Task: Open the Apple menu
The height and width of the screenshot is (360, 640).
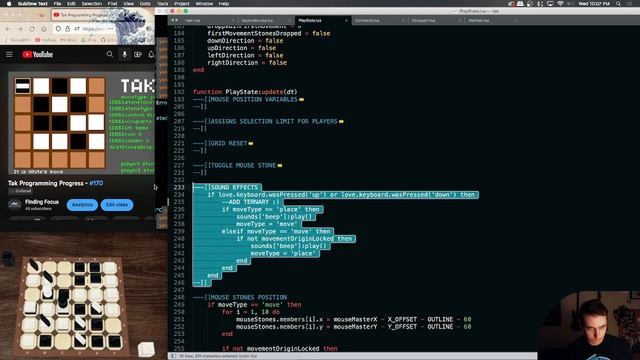Action: pos(9,4)
